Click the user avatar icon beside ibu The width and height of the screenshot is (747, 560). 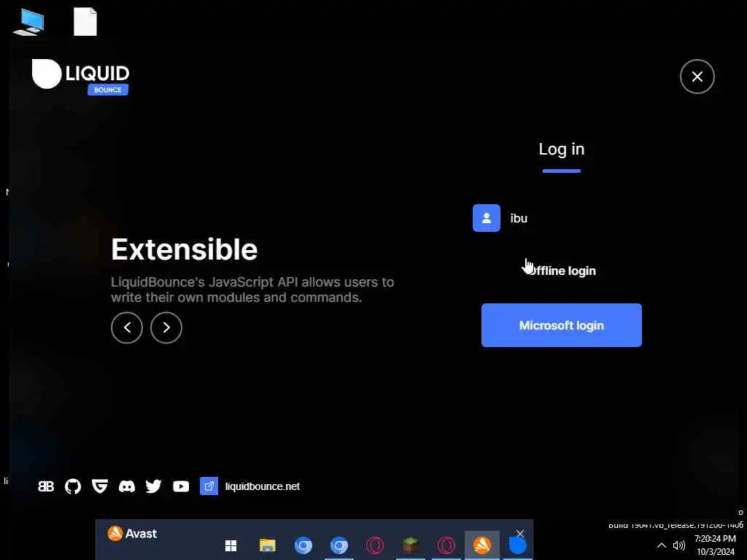[x=487, y=218]
